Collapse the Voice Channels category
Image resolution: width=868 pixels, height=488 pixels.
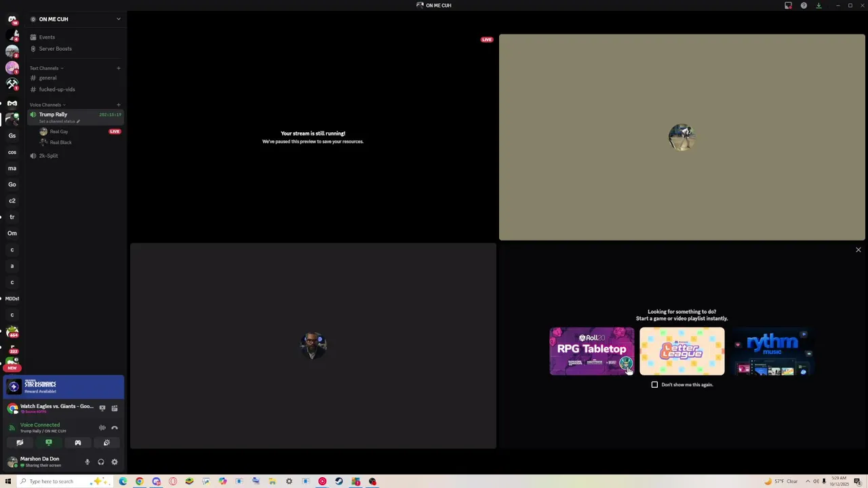click(47, 105)
